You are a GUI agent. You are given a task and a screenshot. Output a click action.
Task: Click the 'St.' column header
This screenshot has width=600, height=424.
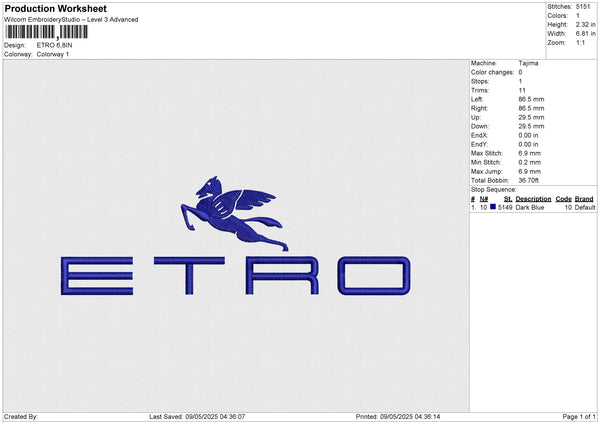coord(508,199)
